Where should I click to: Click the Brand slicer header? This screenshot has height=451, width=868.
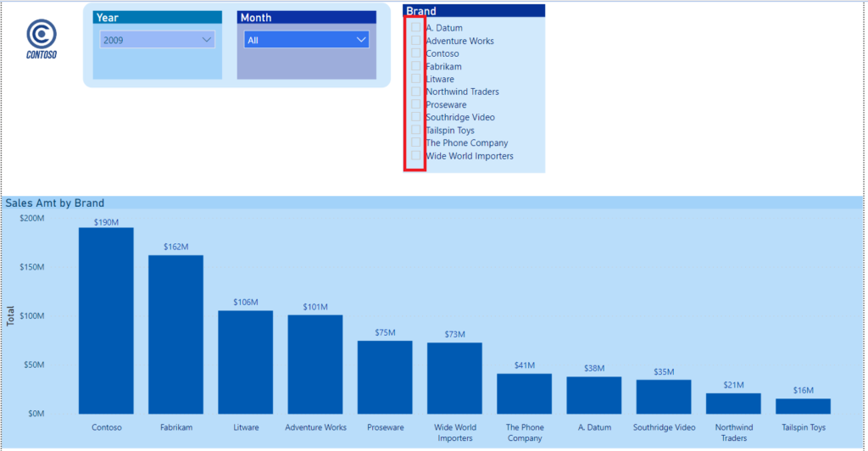click(474, 11)
